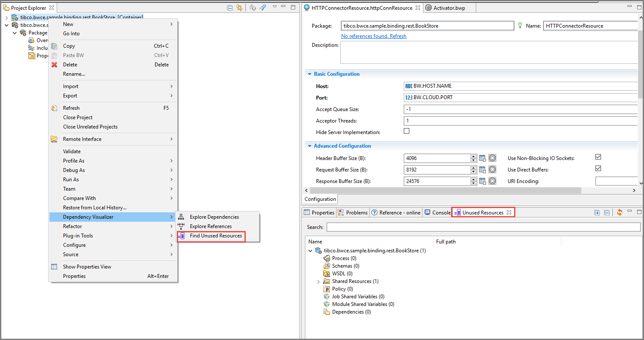The image size is (644, 340).
Task: Click integer type icon beside BW.CLOUD.PORT
Action: (408, 97)
